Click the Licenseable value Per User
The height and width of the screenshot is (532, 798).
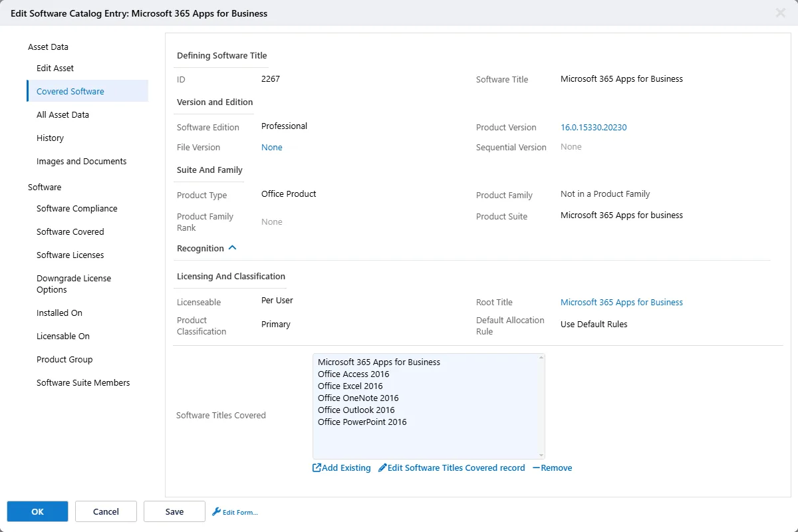[x=277, y=301]
